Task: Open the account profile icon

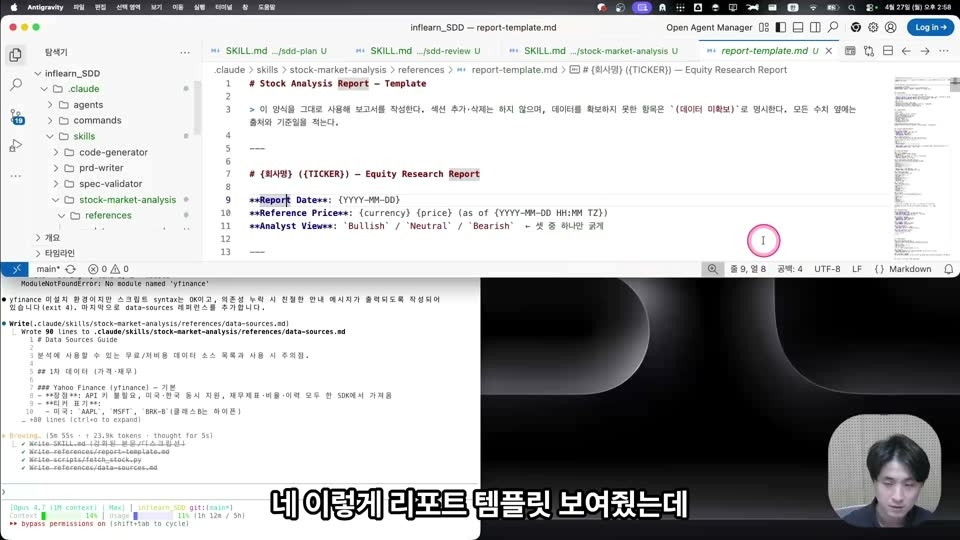Action: coord(891,28)
